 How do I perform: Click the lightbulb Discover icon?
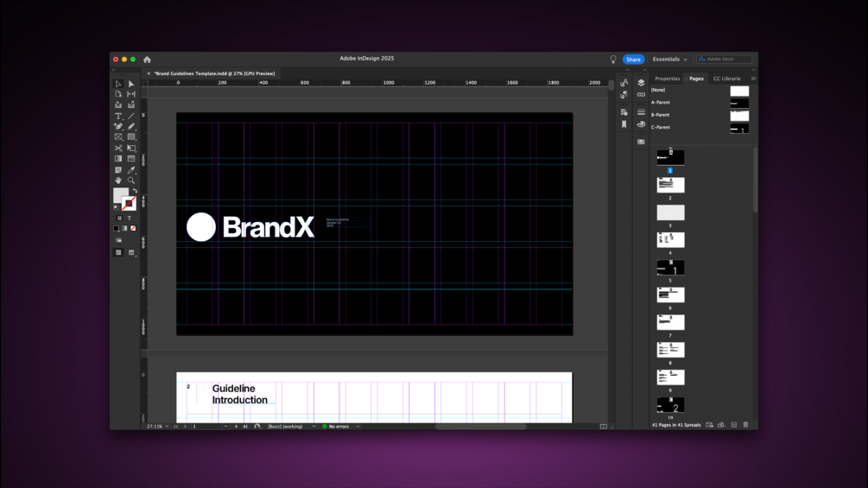[x=613, y=60]
